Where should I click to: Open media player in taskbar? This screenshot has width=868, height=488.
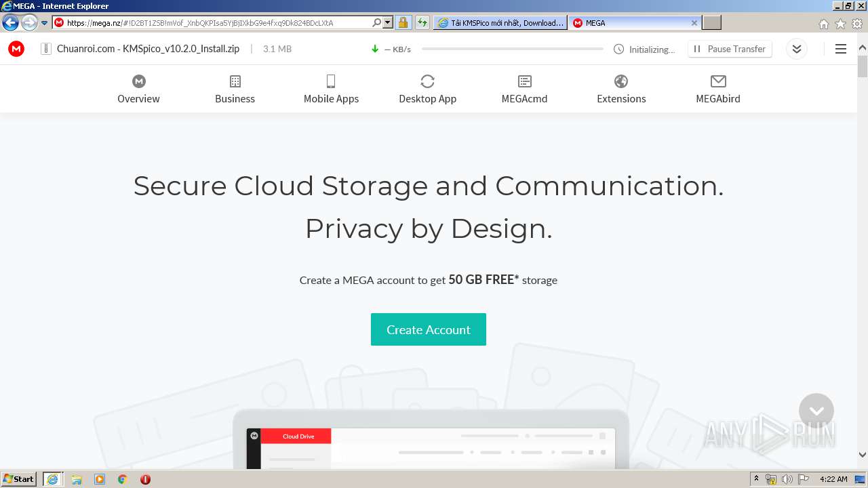click(x=100, y=479)
